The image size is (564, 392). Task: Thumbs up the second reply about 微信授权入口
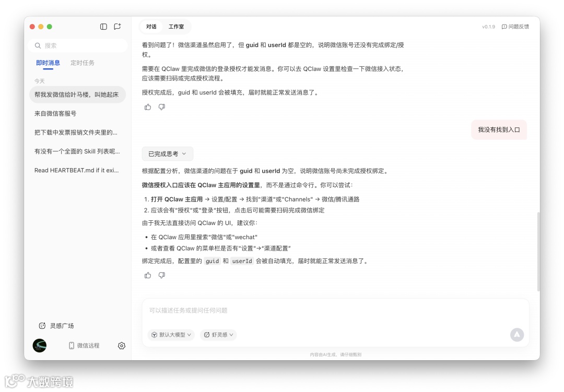(x=148, y=275)
